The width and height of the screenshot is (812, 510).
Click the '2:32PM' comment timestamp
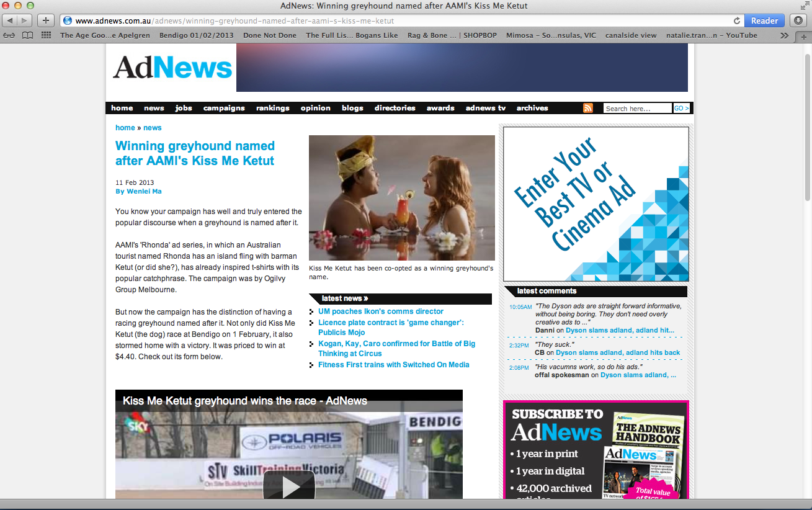click(x=519, y=345)
